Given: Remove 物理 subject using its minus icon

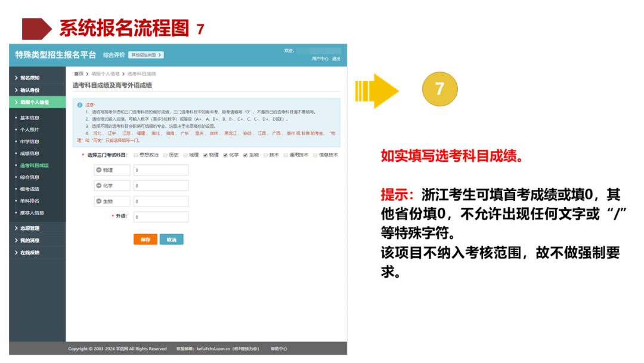Looking at the screenshot, I should tap(99, 171).
